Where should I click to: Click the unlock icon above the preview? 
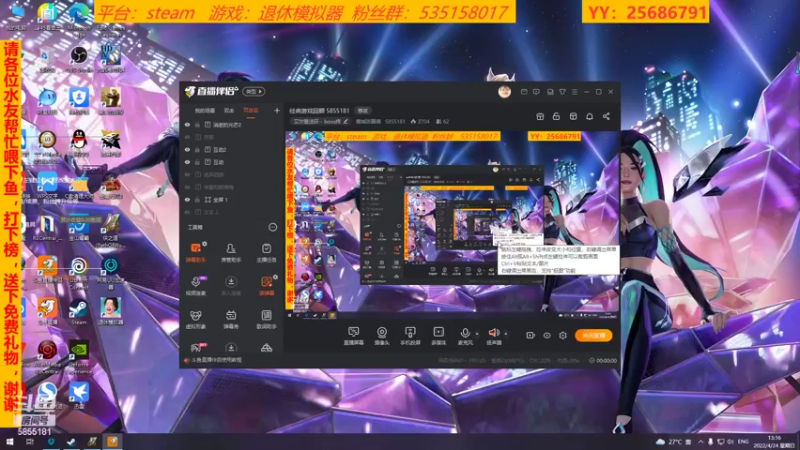pos(556,116)
